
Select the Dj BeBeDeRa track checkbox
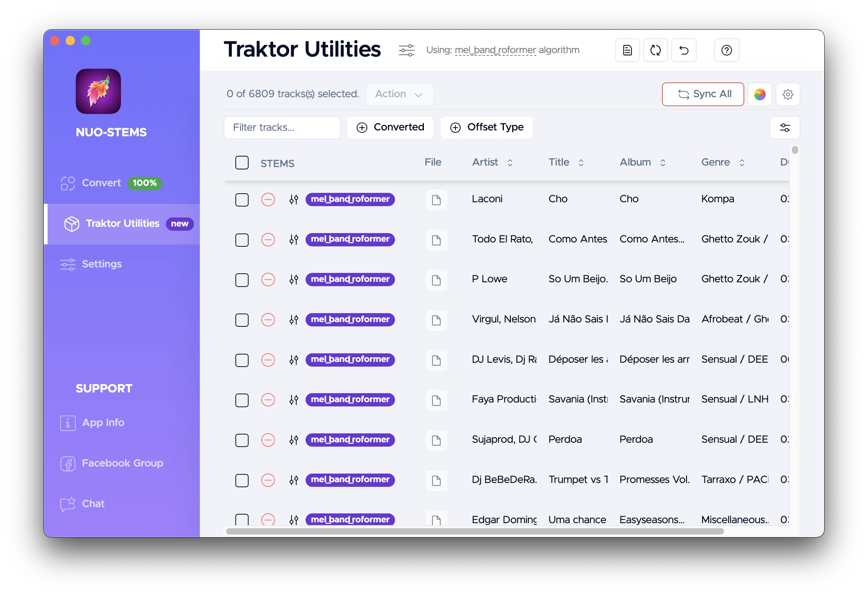pos(242,481)
